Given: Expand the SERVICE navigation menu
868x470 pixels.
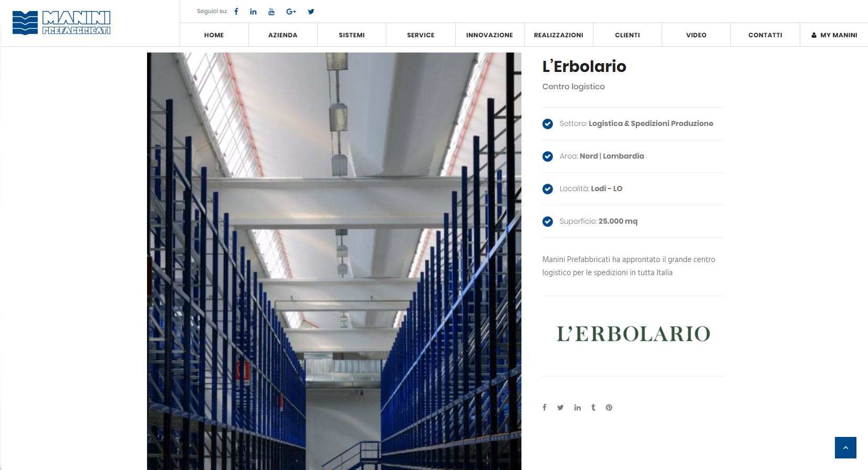Looking at the screenshot, I should [421, 35].
